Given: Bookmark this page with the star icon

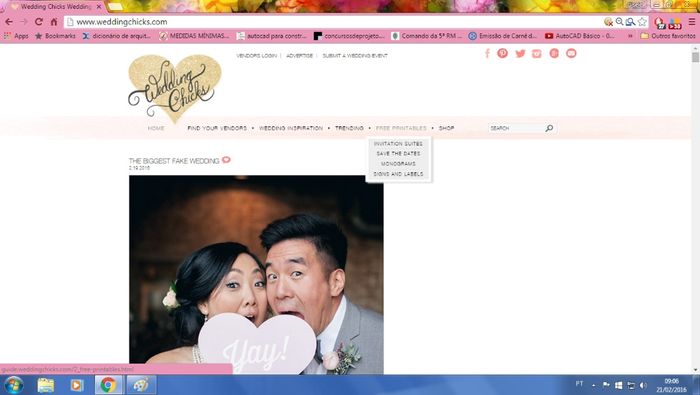Looking at the screenshot, I should tap(642, 21).
